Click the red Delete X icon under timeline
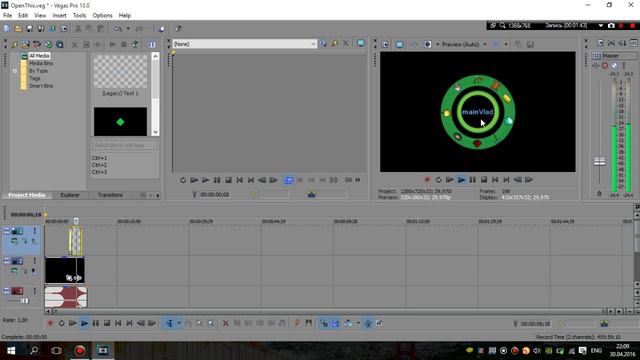This screenshot has width=640, height=360. [x=226, y=323]
